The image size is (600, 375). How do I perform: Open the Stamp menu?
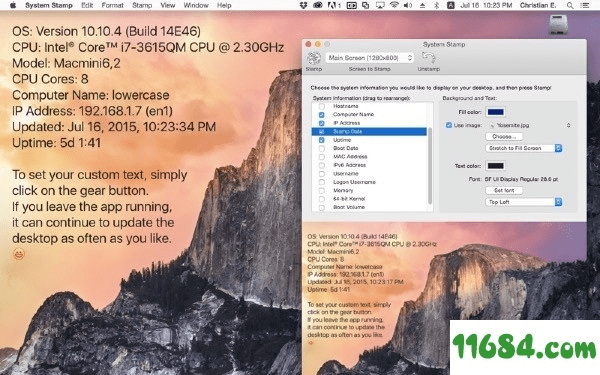tap(142, 5)
